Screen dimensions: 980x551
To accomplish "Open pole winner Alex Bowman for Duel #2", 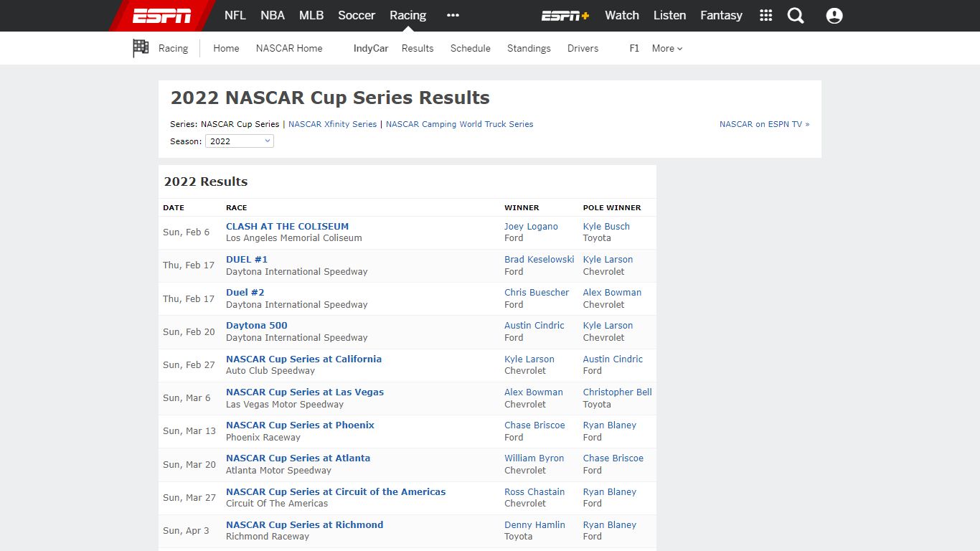I will tap(612, 292).
